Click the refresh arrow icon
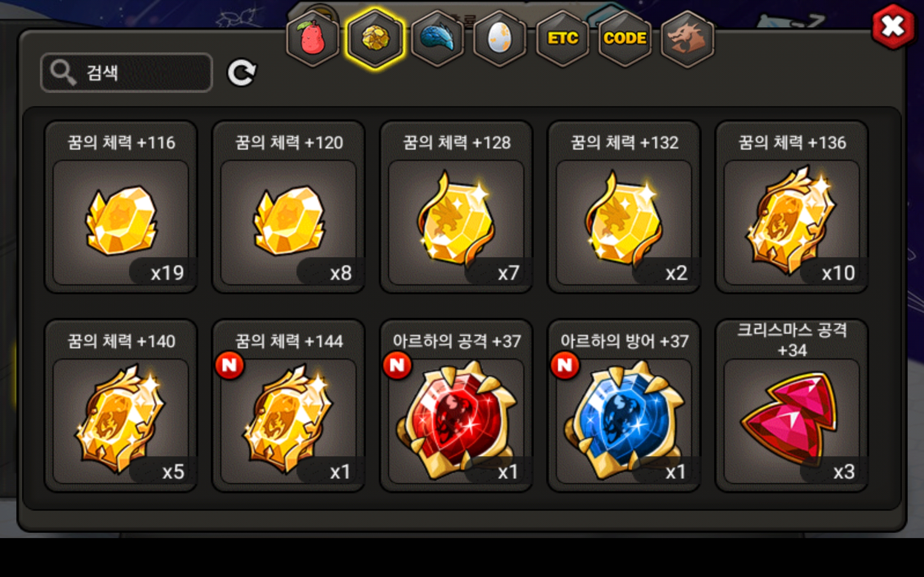This screenshot has height=577, width=924. click(x=242, y=72)
